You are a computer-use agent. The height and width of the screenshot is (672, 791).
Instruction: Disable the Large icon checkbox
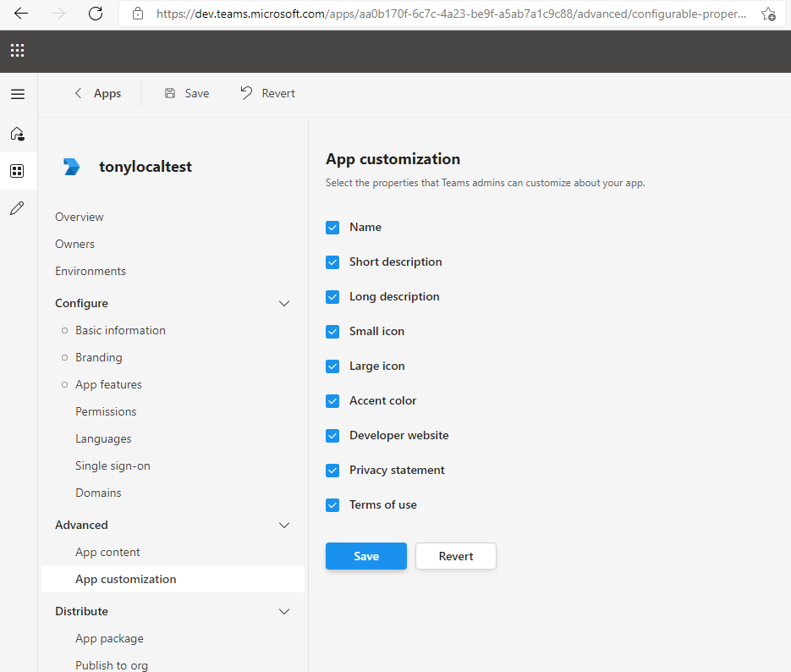tap(332, 366)
